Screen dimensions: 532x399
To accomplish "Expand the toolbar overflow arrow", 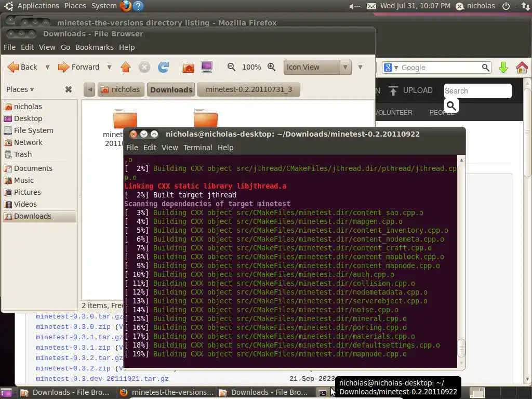I will (360, 67).
